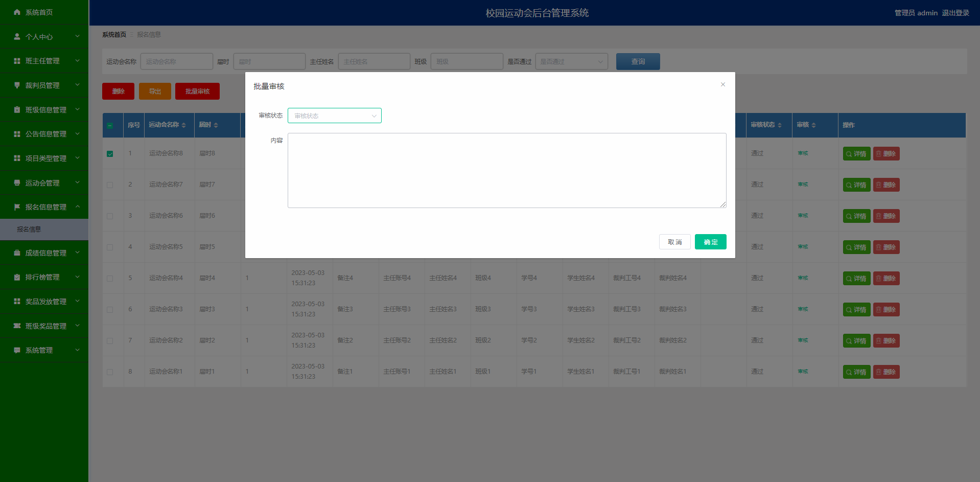Focus the 主任姓名 search field

click(x=374, y=61)
